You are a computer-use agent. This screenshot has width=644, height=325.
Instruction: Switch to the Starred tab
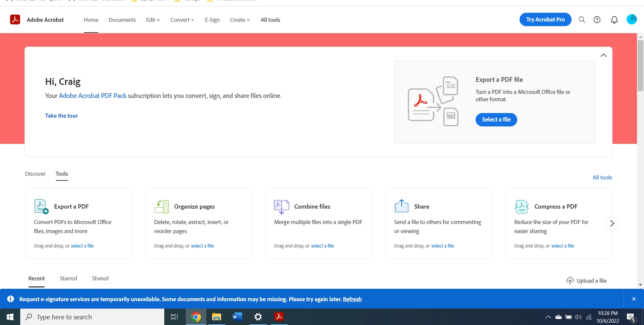click(68, 278)
